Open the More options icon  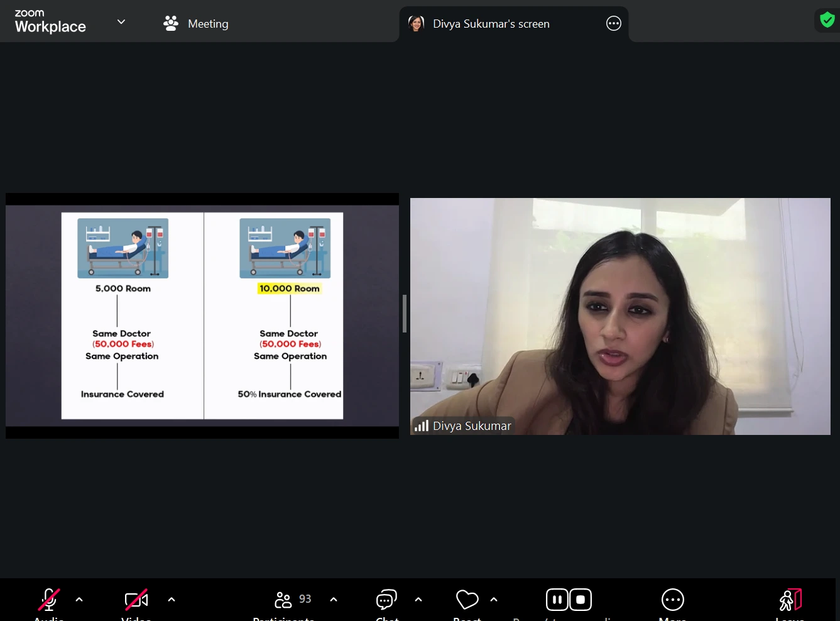[x=672, y=600]
